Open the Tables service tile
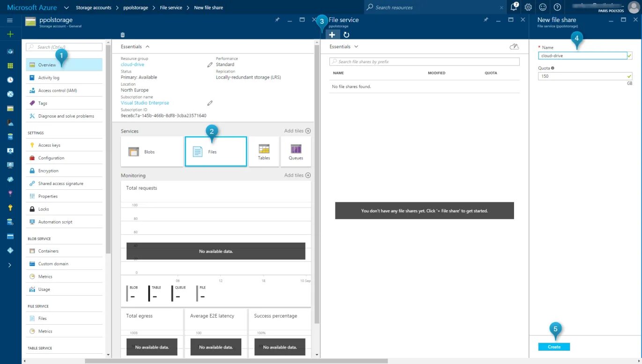This screenshot has height=364, width=642. (264, 151)
